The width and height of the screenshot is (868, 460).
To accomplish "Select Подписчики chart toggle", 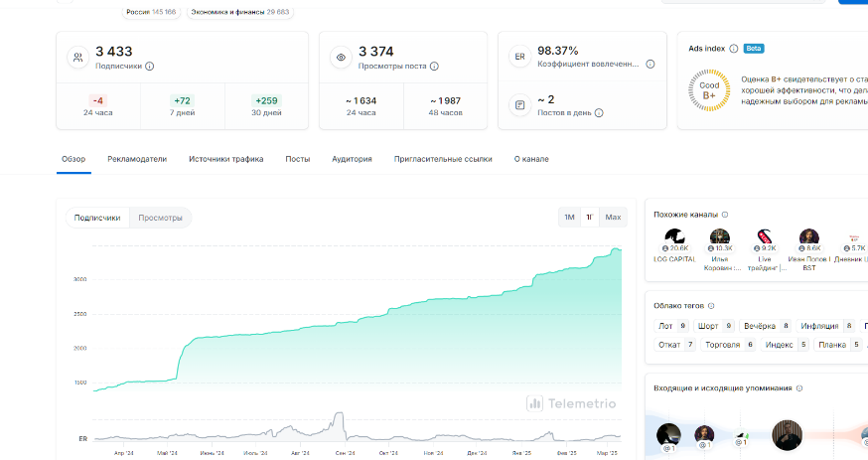I will pyautogui.click(x=97, y=218).
